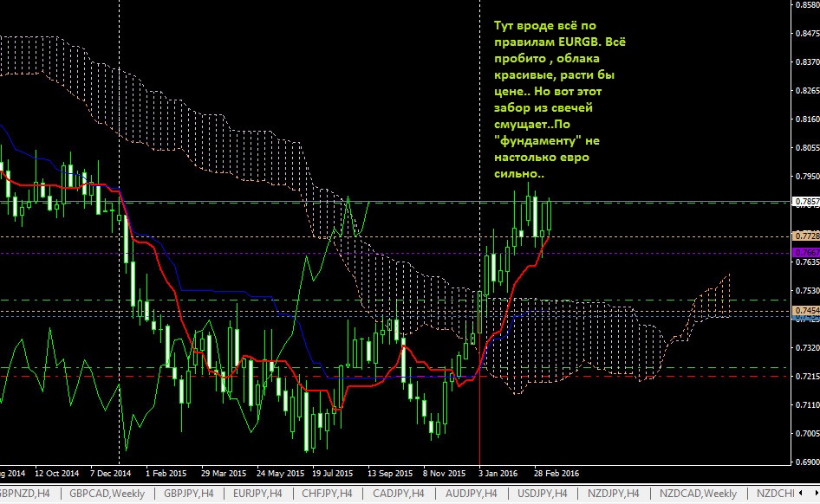Click the 0.7215 value on price scale
The width and height of the screenshot is (820, 504).
click(x=808, y=376)
